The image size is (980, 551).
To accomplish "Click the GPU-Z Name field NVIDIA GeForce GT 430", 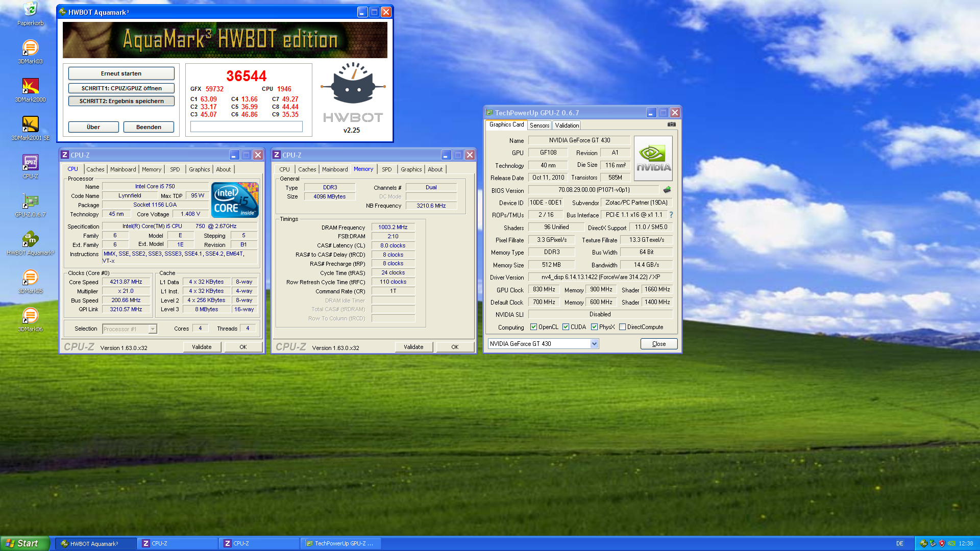I will pyautogui.click(x=579, y=140).
